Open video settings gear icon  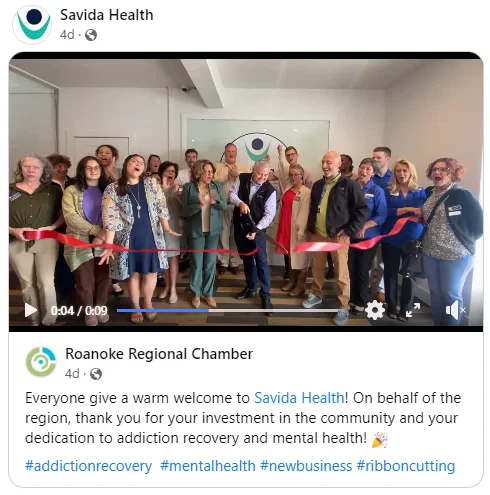[375, 310]
